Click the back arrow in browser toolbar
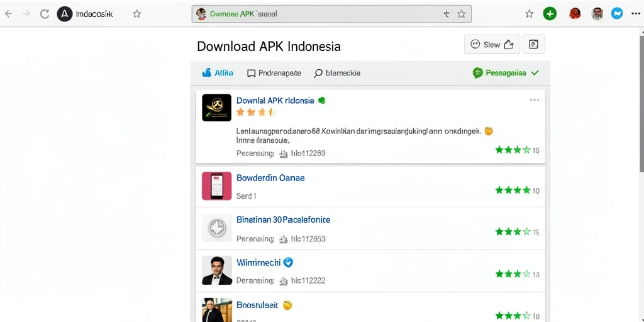Viewport: 644px width, 322px height. 8,14
